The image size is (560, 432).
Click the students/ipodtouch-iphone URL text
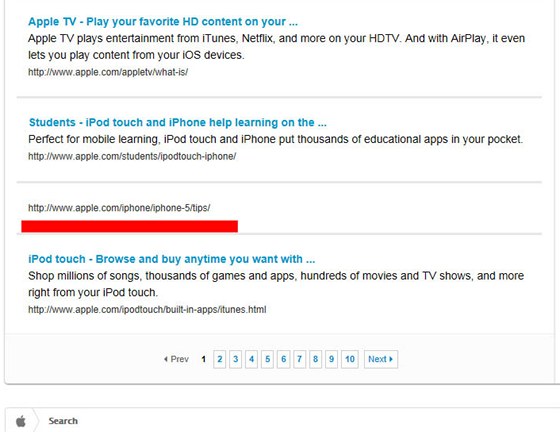click(132, 156)
